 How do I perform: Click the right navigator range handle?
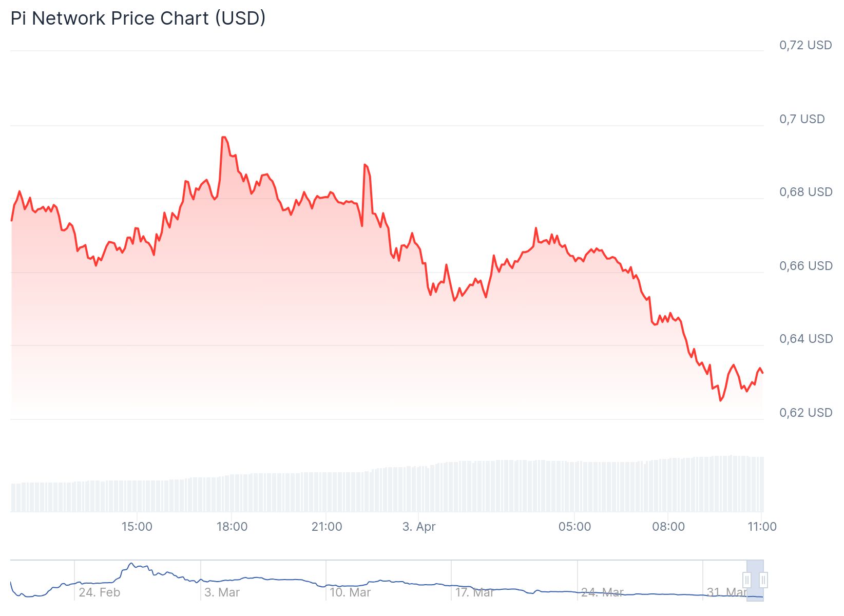click(x=763, y=580)
